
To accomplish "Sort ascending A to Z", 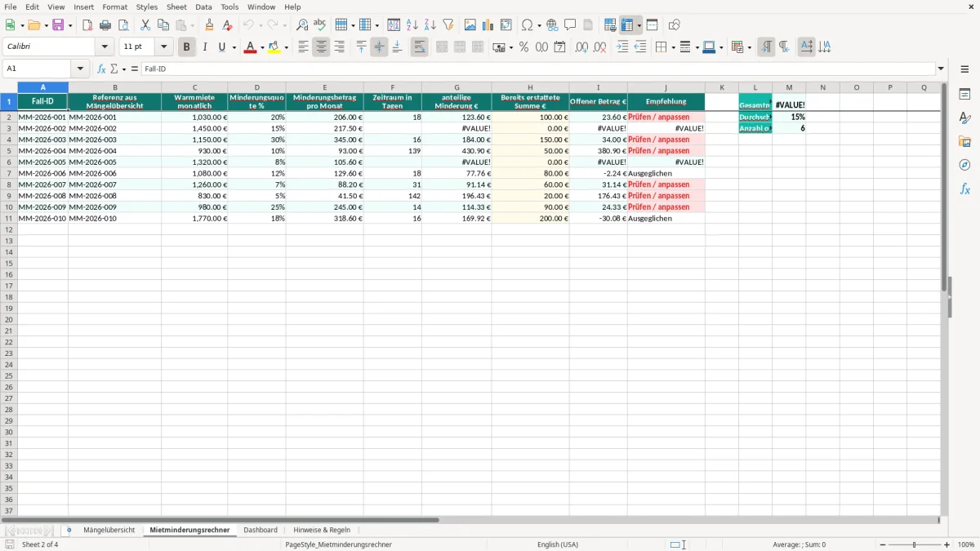I will pos(412,25).
